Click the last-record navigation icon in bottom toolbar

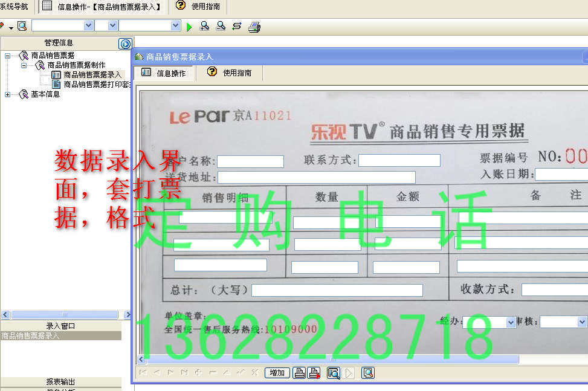point(184,372)
